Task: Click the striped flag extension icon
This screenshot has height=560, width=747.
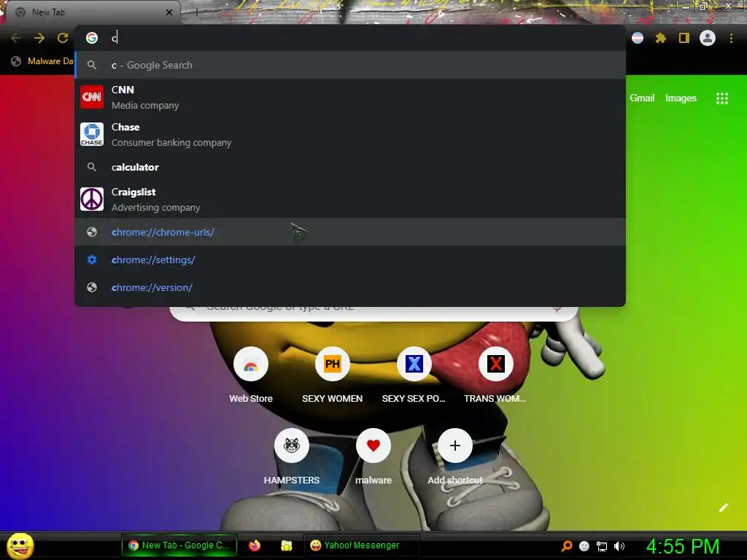Action: click(x=638, y=38)
